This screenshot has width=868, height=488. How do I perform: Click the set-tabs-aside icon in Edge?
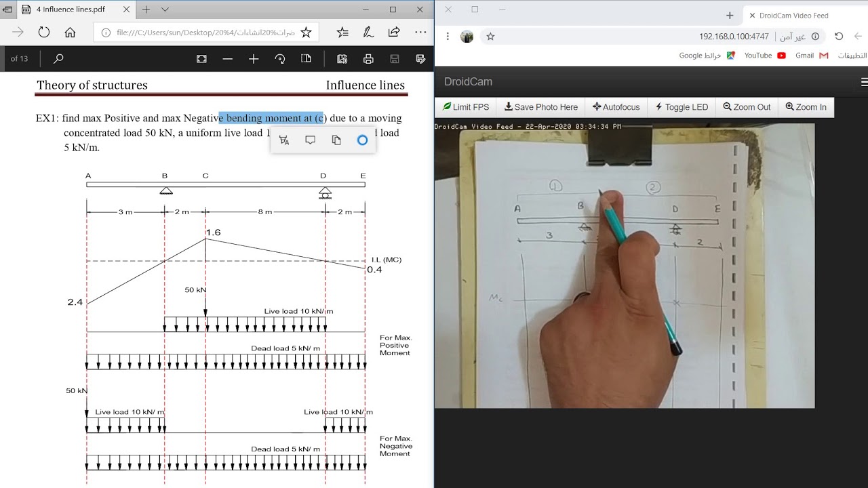point(7,9)
